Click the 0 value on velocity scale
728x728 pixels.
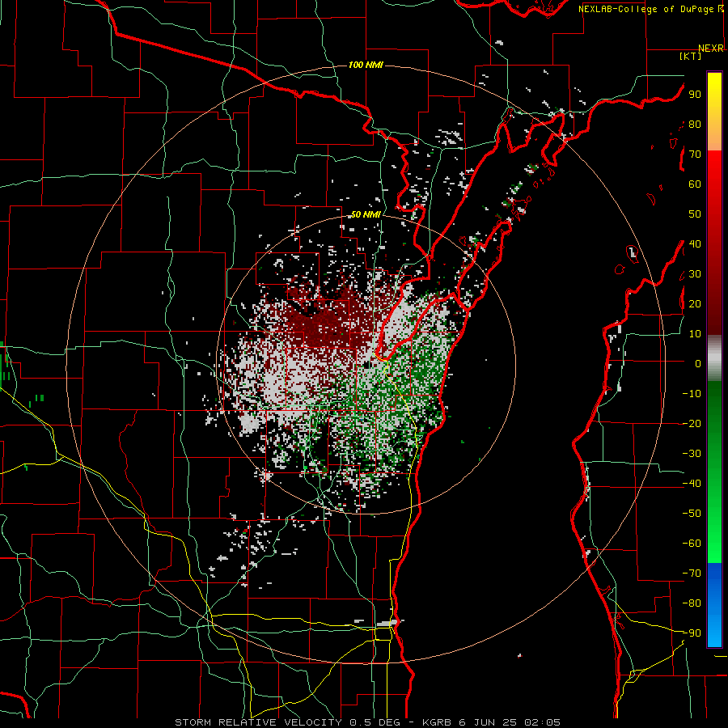click(x=698, y=364)
